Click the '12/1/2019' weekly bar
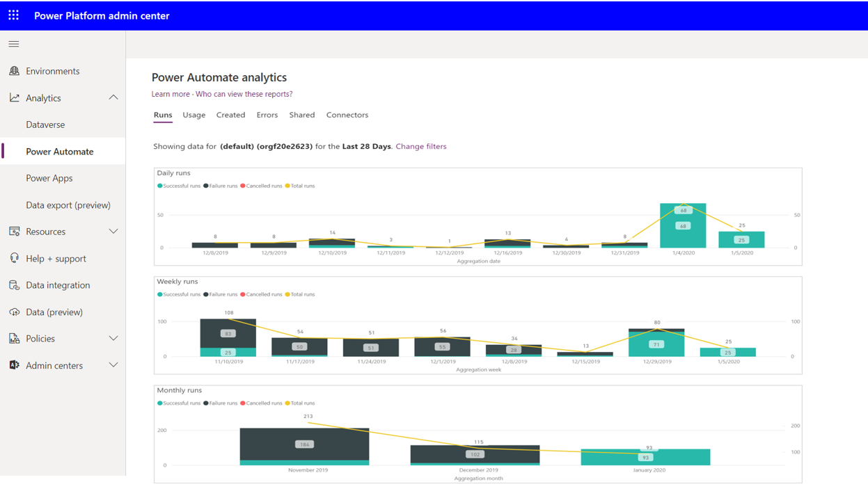 point(442,347)
